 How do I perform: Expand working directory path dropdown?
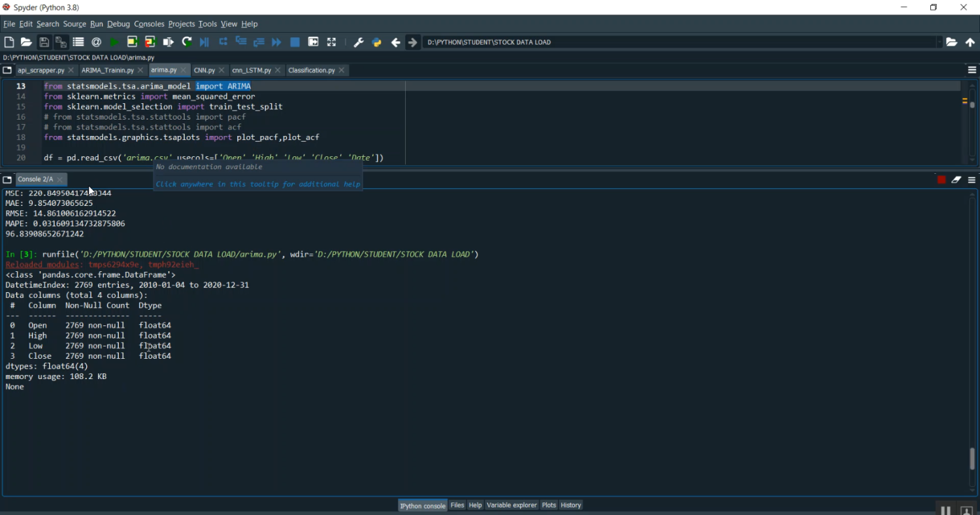tap(939, 42)
